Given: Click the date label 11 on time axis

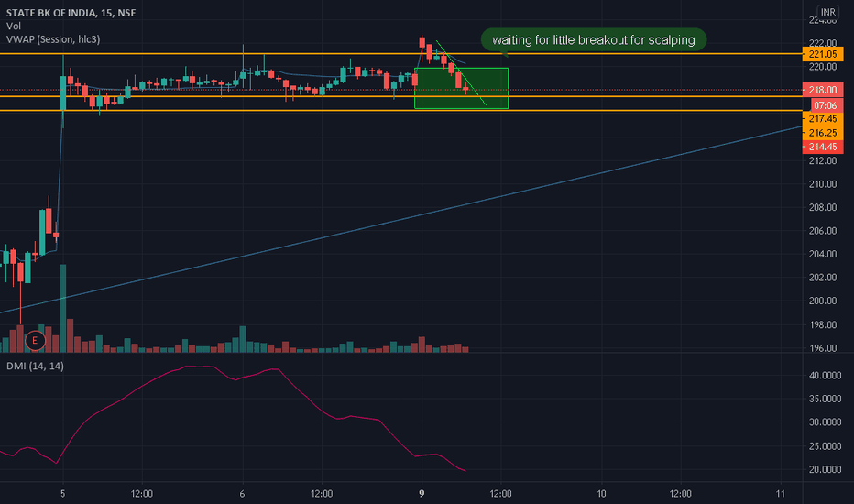Looking at the screenshot, I should point(781,494).
